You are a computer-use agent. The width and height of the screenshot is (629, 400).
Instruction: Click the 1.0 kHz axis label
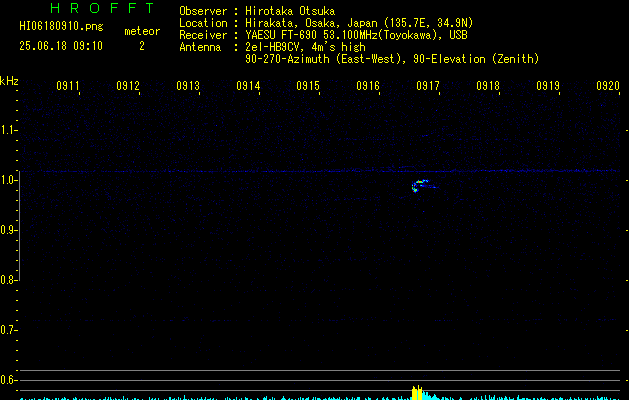coord(8,180)
